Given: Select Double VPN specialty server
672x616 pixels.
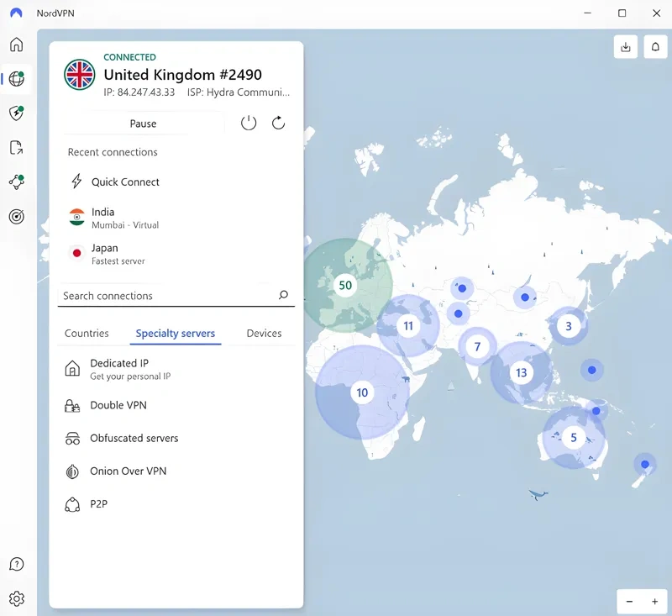Looking at the screenshot, I should [x=176, y=406].
